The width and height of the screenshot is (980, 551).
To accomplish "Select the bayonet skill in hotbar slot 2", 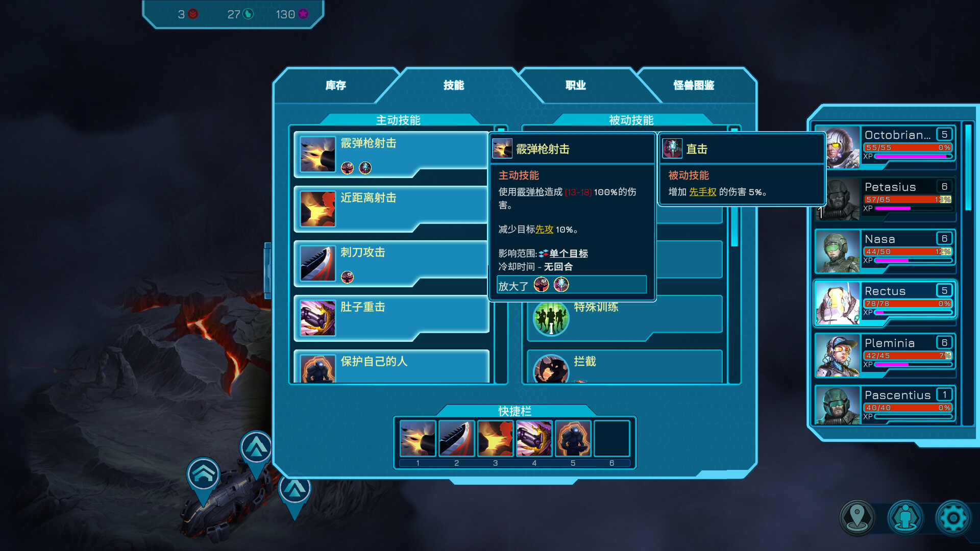I will coord(456,438).
